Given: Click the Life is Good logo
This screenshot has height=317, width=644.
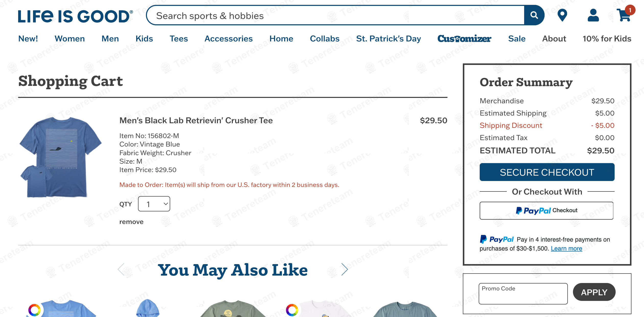Looking at the screenshot, I should tap(75, 16).
